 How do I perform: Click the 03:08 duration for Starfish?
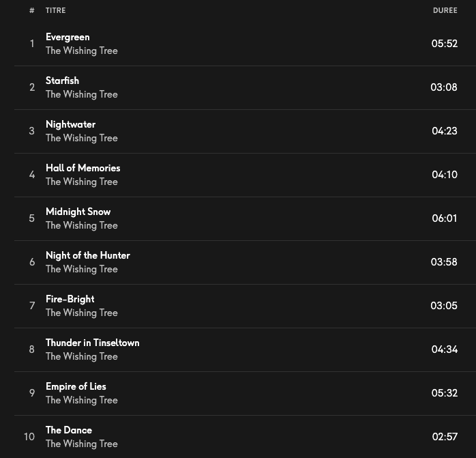point(444,87)
